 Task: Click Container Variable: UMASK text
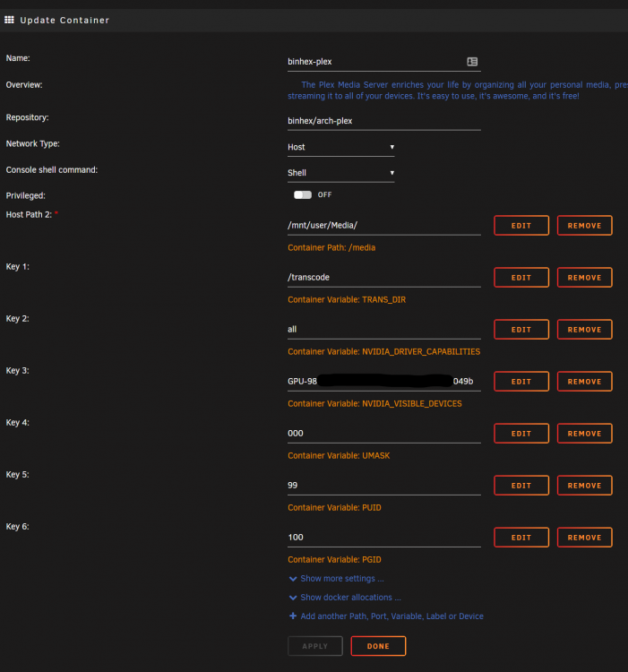point(339,455)
